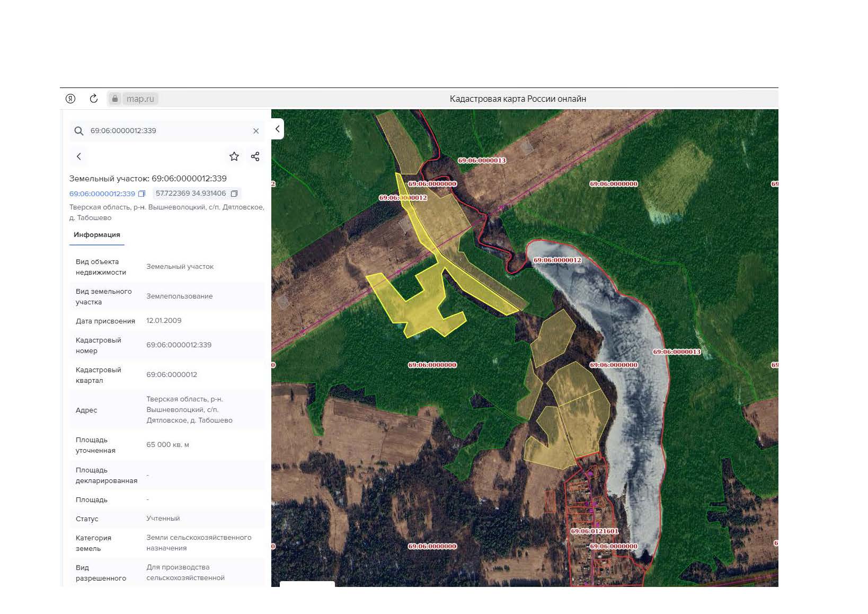The image size is (868, 614).
Task: Reload the page with refresh icon
Action: point(94,99)
